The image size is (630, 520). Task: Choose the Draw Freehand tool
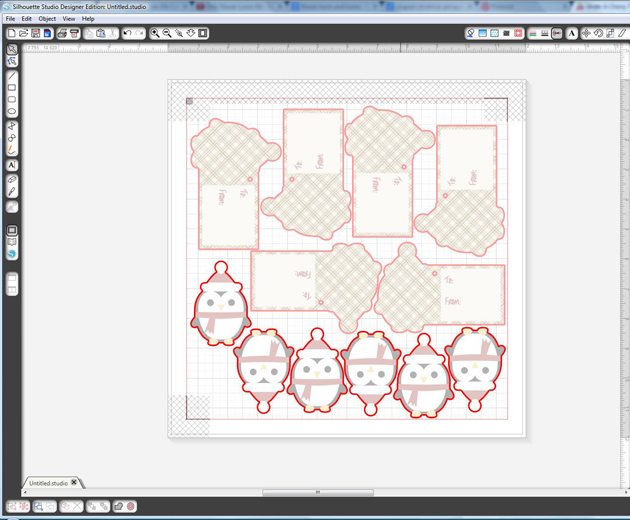click(x=12, y=150)
